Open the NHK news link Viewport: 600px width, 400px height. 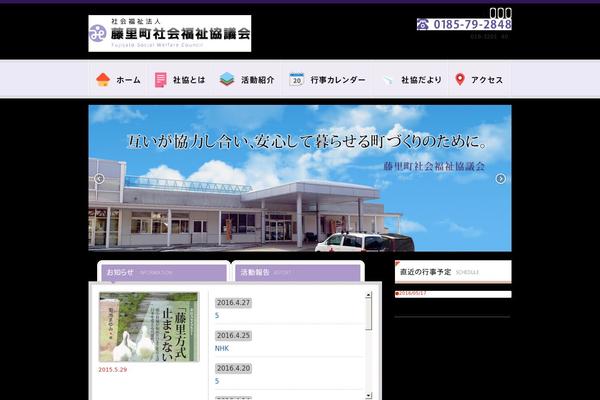click(x=222, y=348)
